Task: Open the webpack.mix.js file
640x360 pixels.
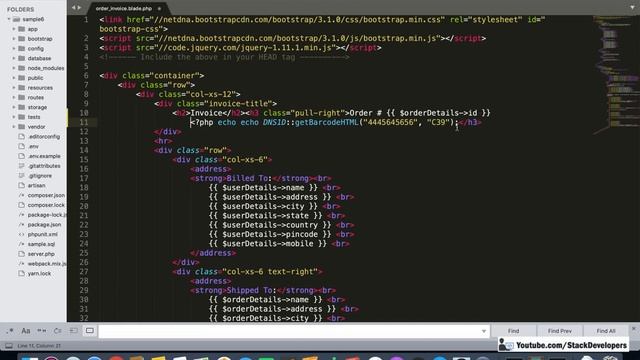Action: [47, 264]
